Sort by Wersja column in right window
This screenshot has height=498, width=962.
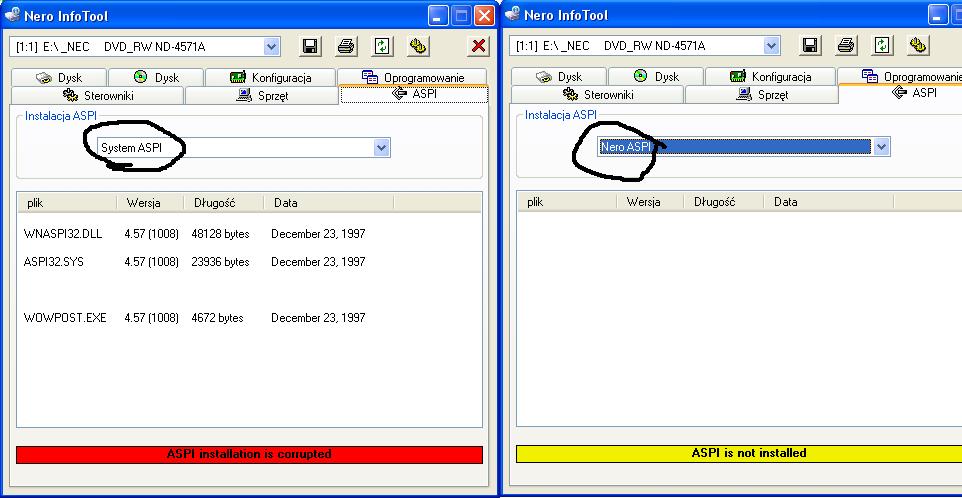pos(650,202)
